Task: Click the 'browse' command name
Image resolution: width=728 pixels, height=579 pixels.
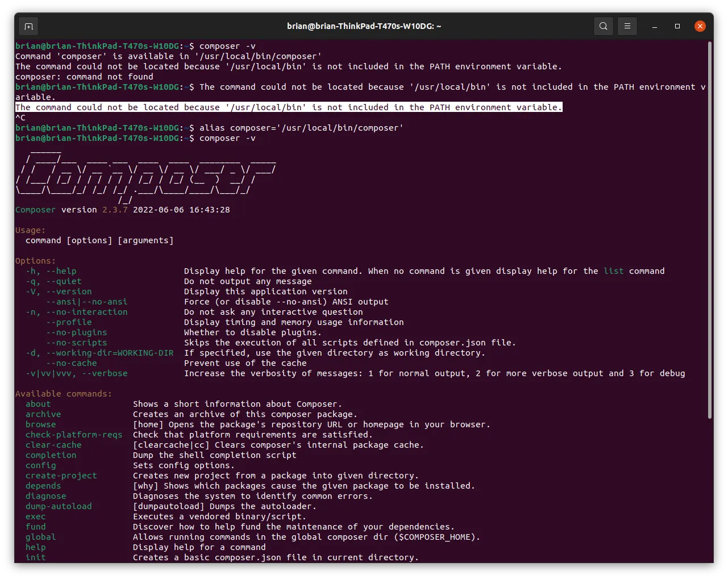Action: tap(41, 424)
